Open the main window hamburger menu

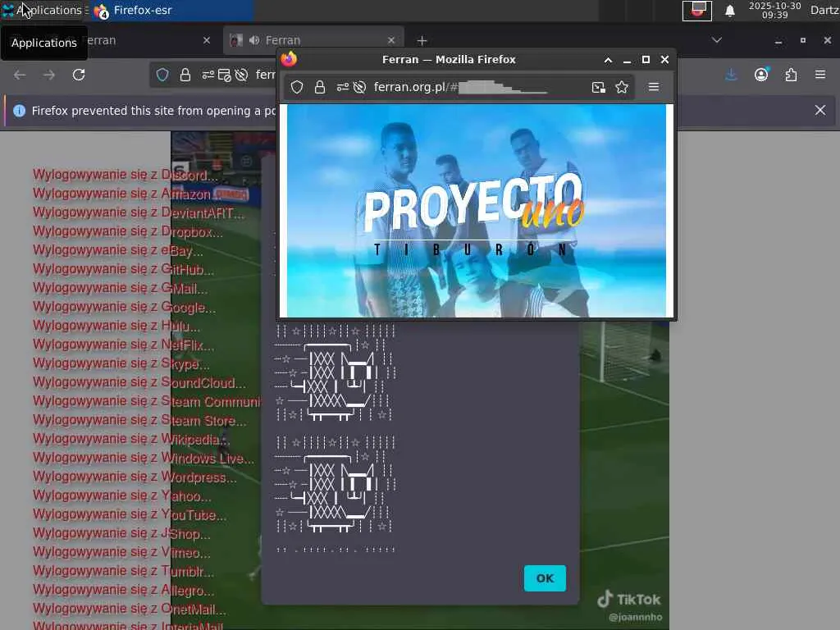click(820, 75)
